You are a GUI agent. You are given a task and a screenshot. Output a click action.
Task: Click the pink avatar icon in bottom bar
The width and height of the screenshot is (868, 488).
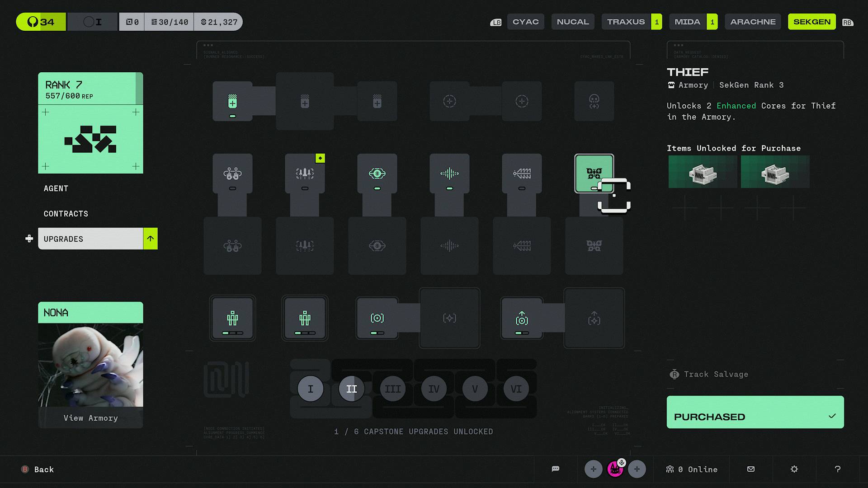point(615,469)
